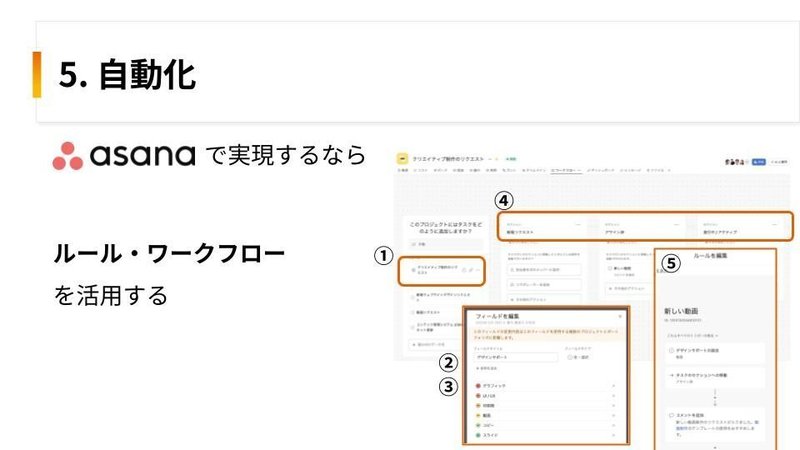This screenshot has width=800, height=450.
Task: Click the blue share button near avatars
Action: (759, 162)
